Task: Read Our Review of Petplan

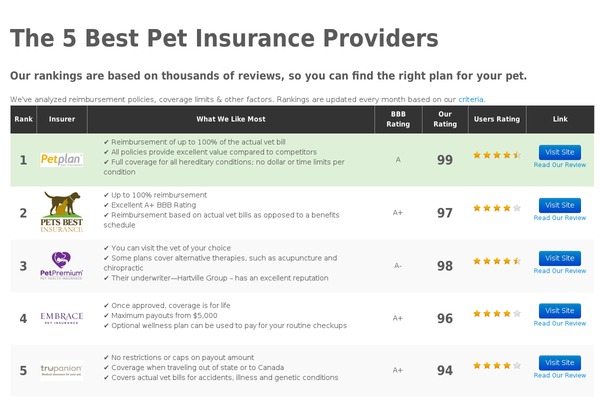Action: point(560,165)
